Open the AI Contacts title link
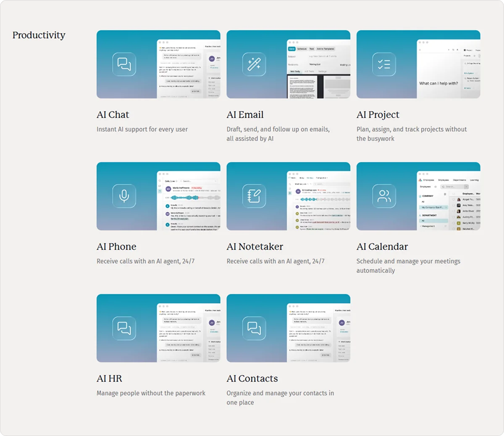 click(x=252, y=378)
